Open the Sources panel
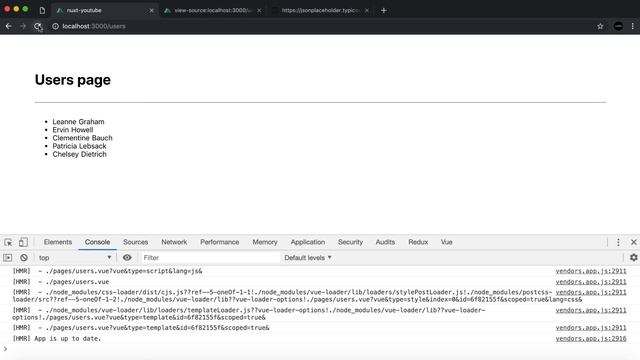Image resolution: width=640 pixels, height=360 pixels. click(136, 242)
